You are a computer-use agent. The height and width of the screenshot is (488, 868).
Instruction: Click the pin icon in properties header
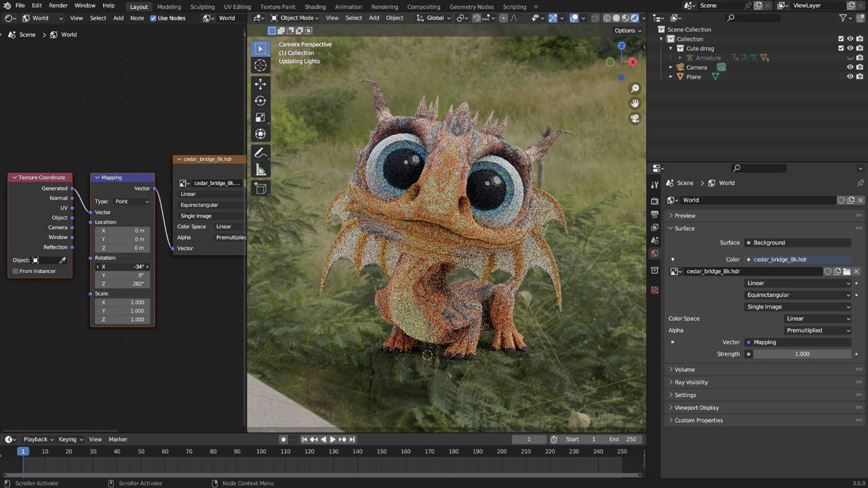click(860, 183)
